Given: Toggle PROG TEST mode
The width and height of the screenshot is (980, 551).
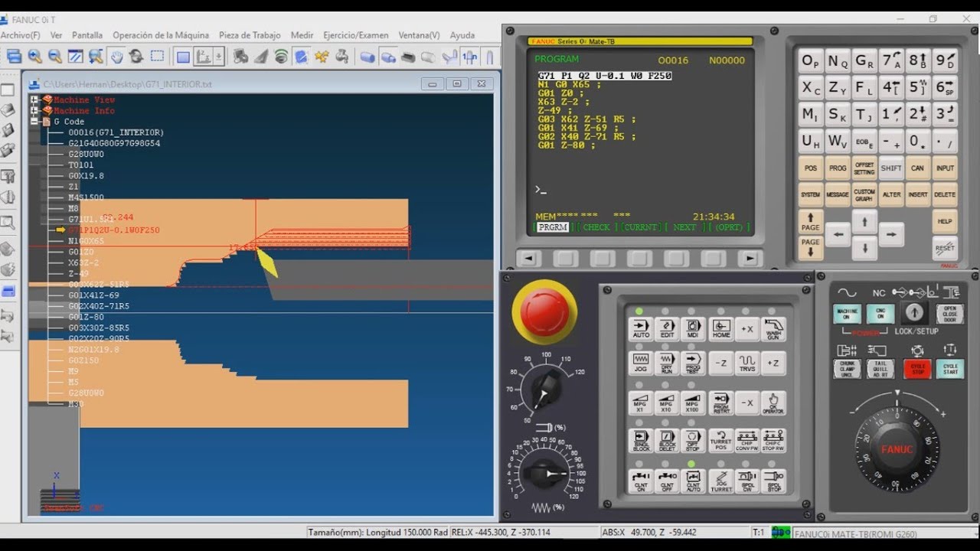Looking at the screenshot, I should pos(693,364).
